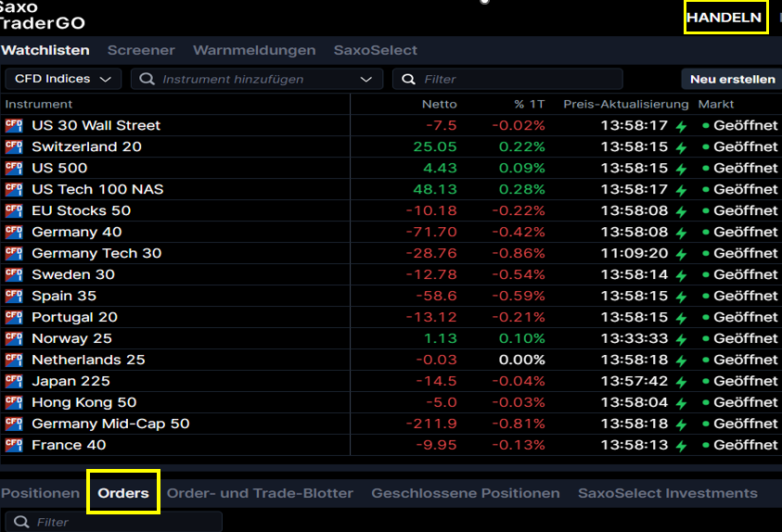Select the Portugal 20 instrument name
This screenshot has width=782, height=532.
coord(75,317)
